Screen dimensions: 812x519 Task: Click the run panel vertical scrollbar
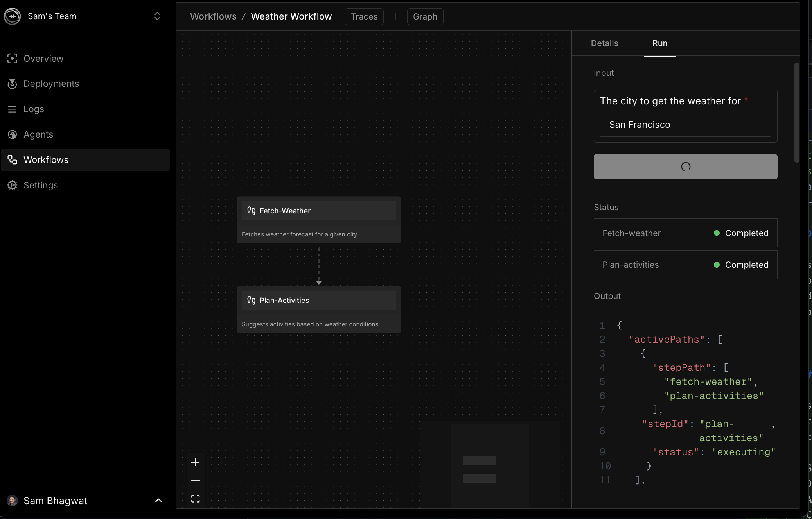coord(796,113)
